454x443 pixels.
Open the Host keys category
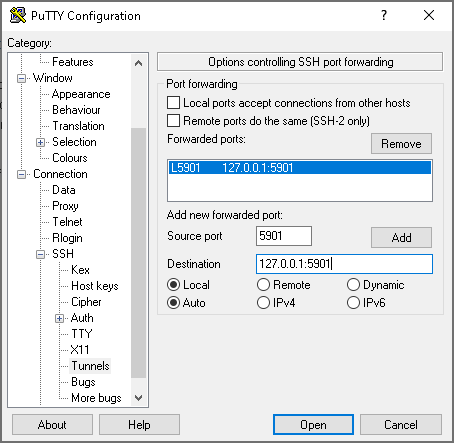[95, 286]
